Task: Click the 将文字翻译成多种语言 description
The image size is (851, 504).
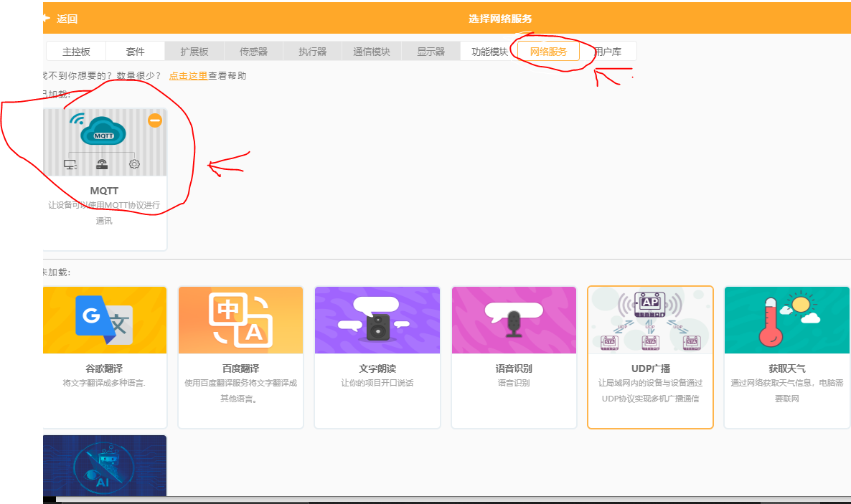Action: 104,383
